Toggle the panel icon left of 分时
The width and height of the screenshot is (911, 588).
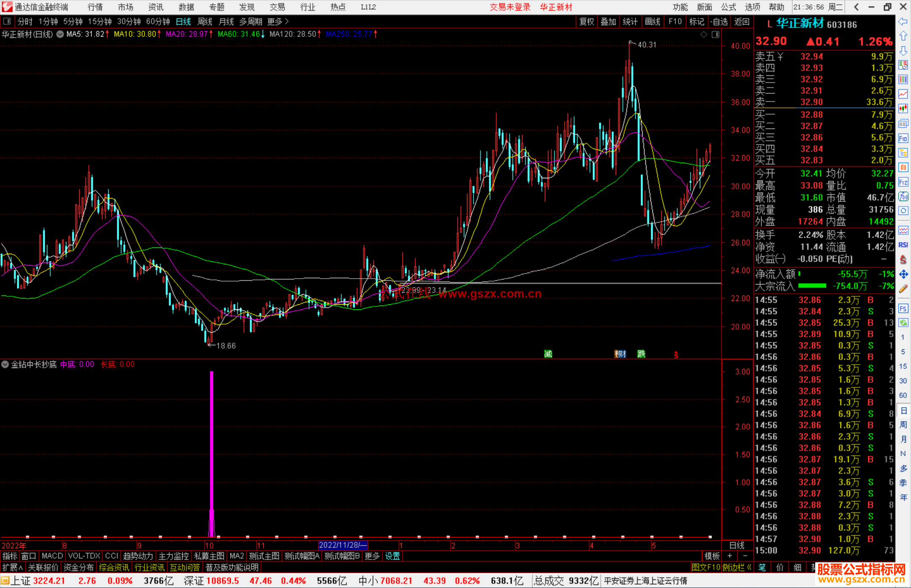[x=7, y=21]
